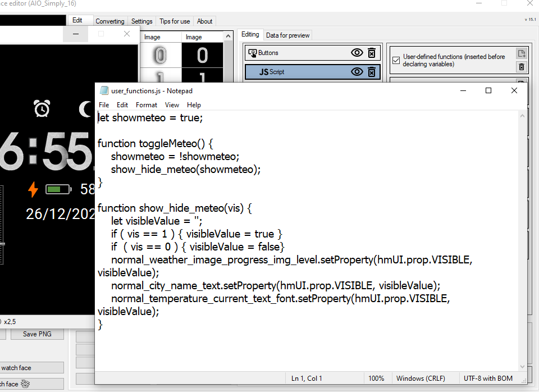Screen dimensions: 539x392
Task: Open Notepad View menu
Action: coord(172,105)
